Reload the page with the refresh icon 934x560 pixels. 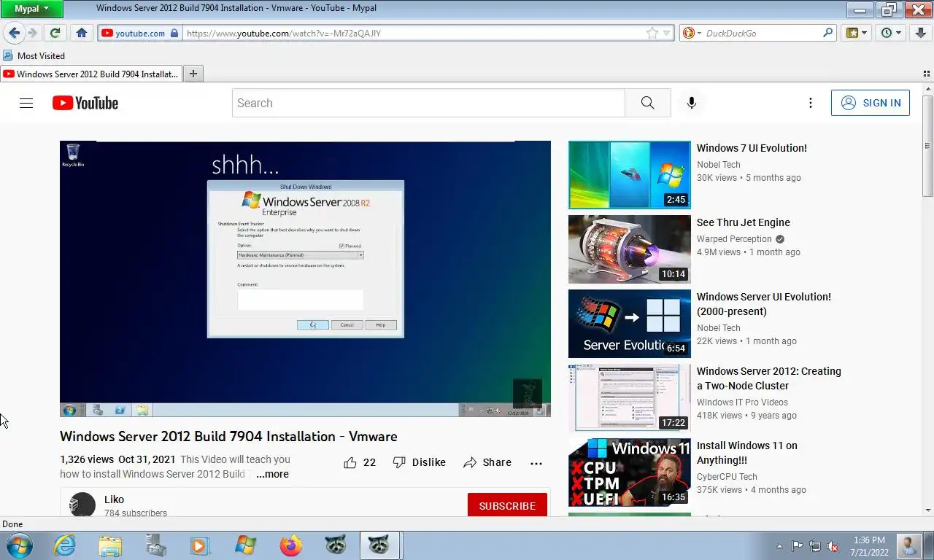pos(55,33)
